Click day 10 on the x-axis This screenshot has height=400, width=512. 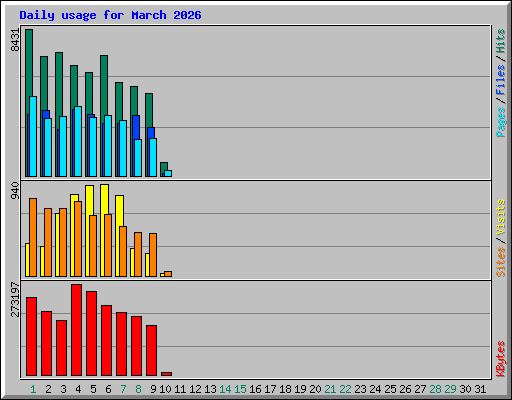165,389
